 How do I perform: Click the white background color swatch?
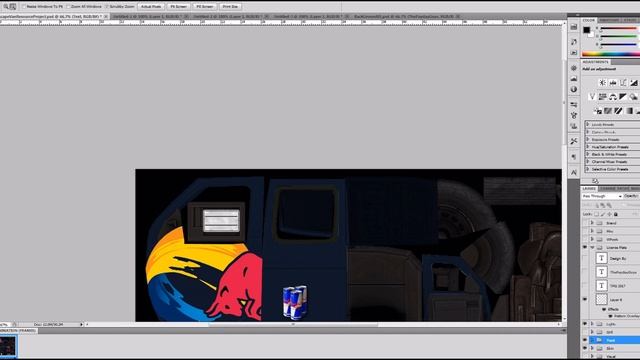[x=592, y=35]
